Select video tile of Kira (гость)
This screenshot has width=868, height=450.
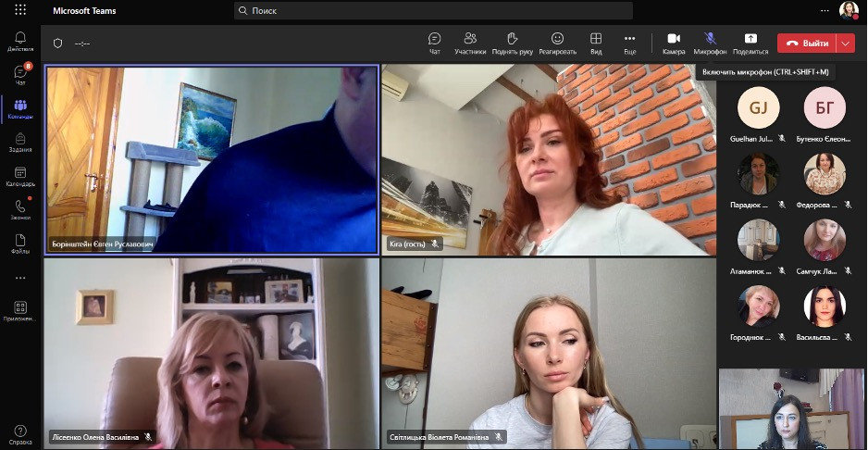pos(549,159)
